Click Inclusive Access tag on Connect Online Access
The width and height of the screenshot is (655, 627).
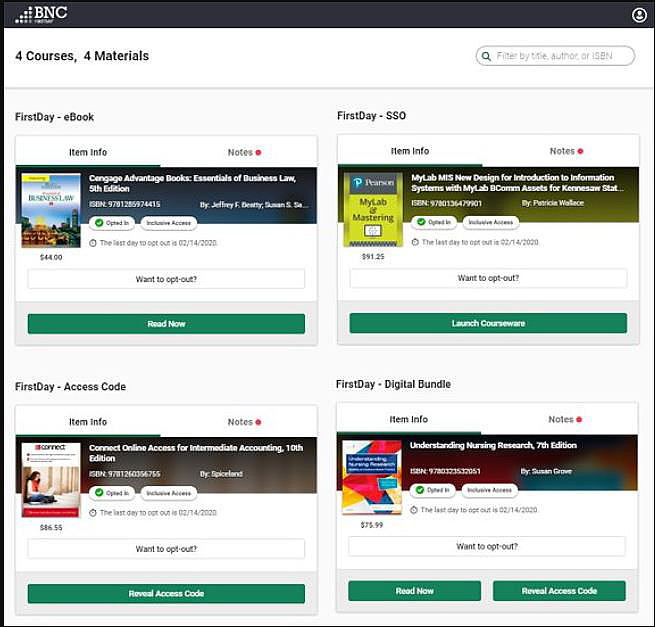[169, 493]
